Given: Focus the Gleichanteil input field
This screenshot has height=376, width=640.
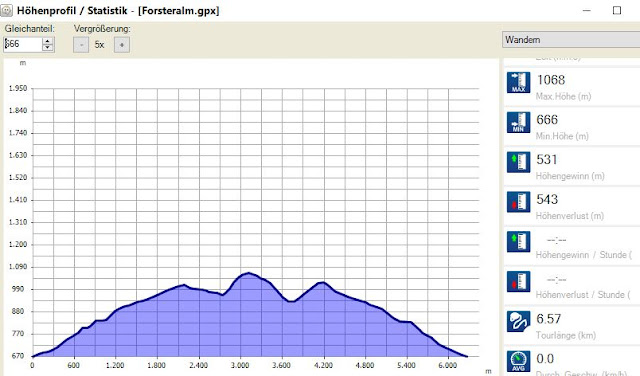Looking at the screenshot, I should [x=22, y=44].
